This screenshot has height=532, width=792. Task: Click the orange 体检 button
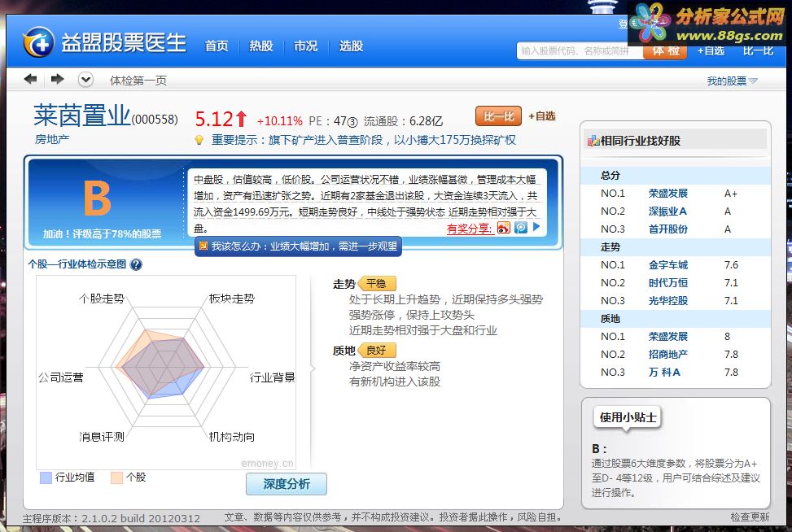click(665, 51)
